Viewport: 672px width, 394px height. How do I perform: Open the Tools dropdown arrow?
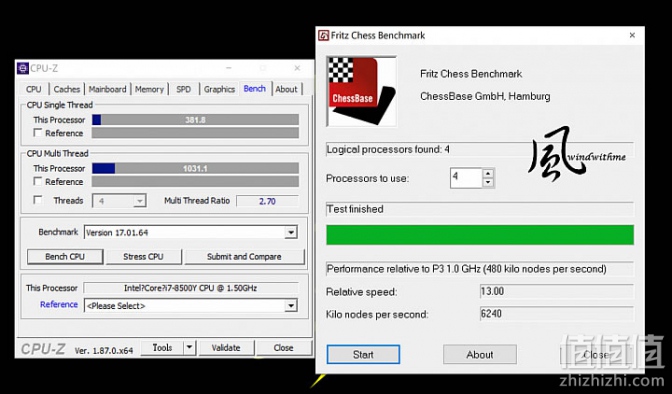pos(189,348)
